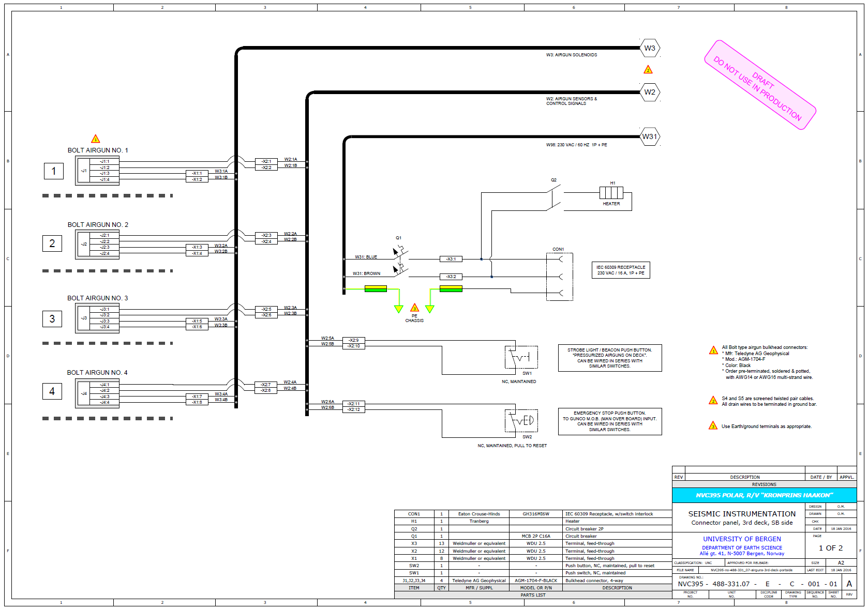The height and width of the screenshot is (610, 868).
Task: Click the numbered box 4 for airgun
Action: click(52, 391)
